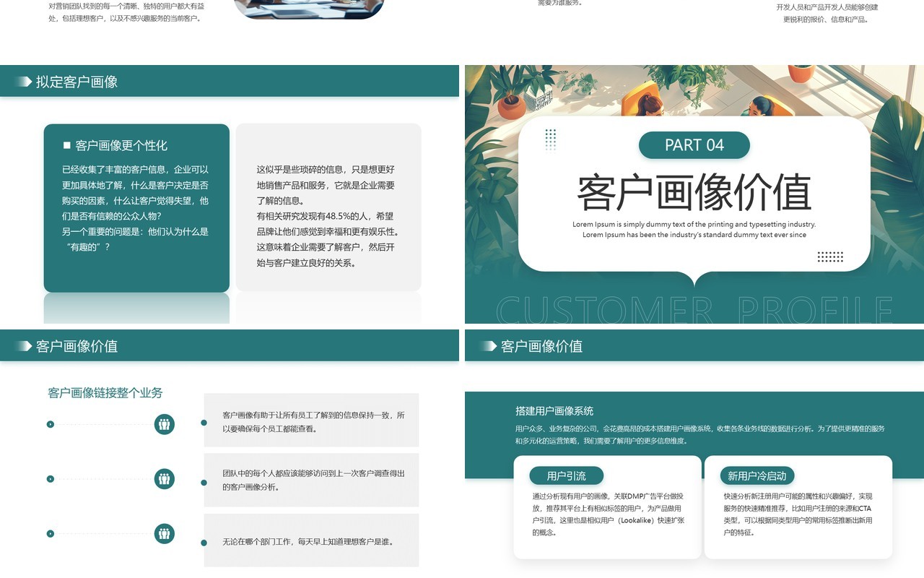Click the large 客户画像价值 title under PART 04

tap(694, 192)
